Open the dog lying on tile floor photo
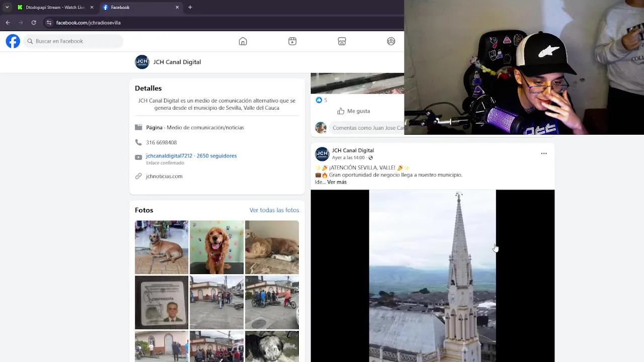Screen dimensions: 644x362 (x=162, y=247)
